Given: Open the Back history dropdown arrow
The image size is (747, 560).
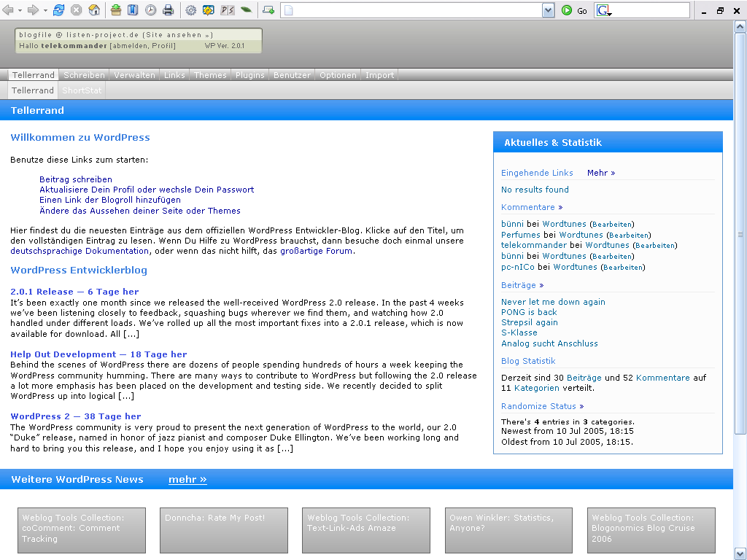Looking at the screenshot, I should tap(20, 10).
